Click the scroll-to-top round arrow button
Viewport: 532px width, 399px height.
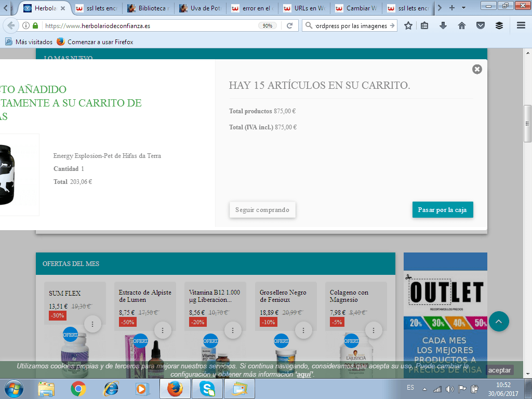499,321
